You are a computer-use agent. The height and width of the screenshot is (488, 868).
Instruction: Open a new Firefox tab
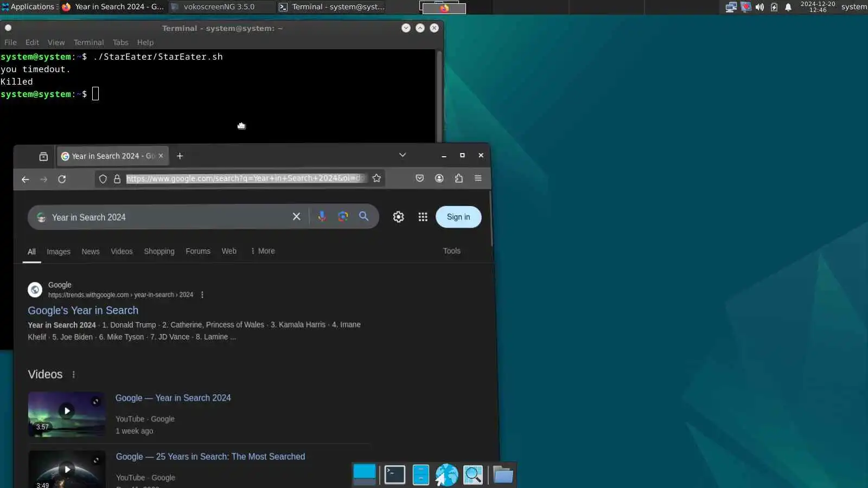tap(180, 156)
